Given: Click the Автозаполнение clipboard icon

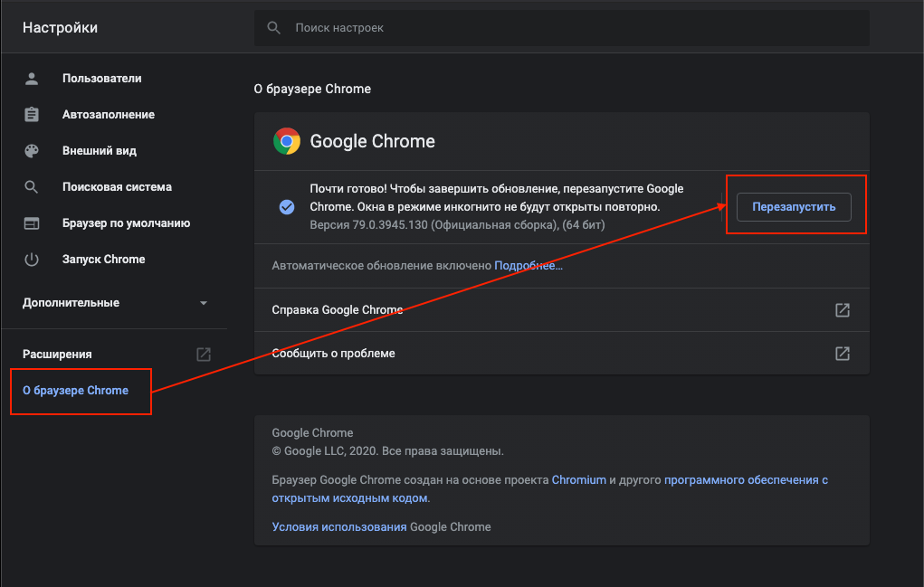Looking at the screenshot, I should 32,115.
